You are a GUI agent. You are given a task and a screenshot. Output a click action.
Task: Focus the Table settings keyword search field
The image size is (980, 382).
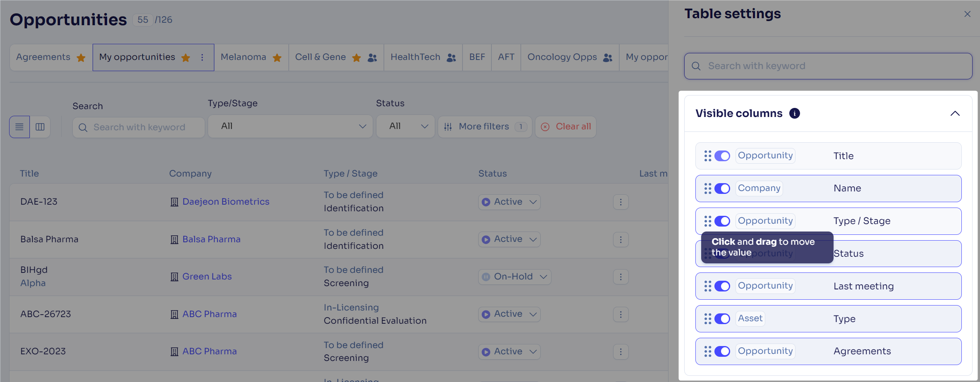(828, 66)
